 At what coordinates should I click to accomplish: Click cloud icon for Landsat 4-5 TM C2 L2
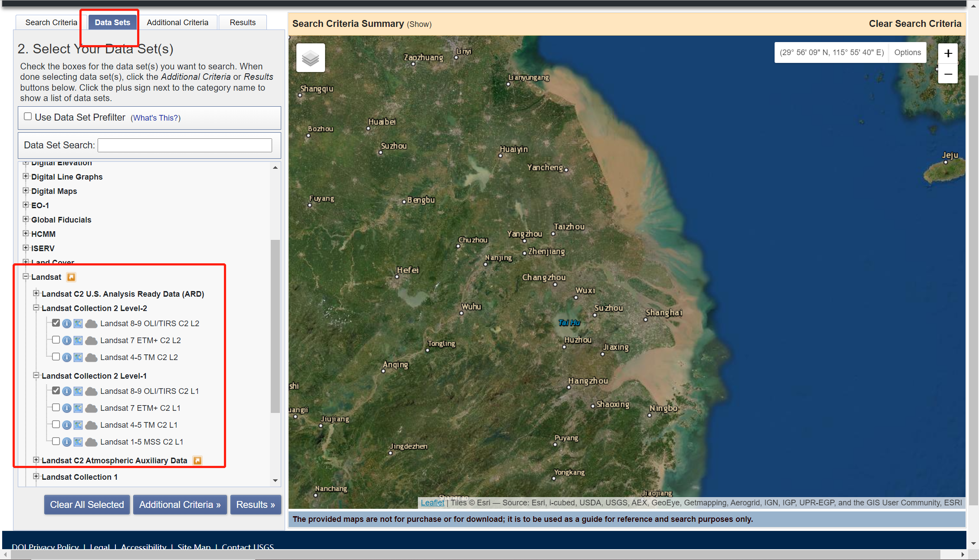click(x=91, y=357)
